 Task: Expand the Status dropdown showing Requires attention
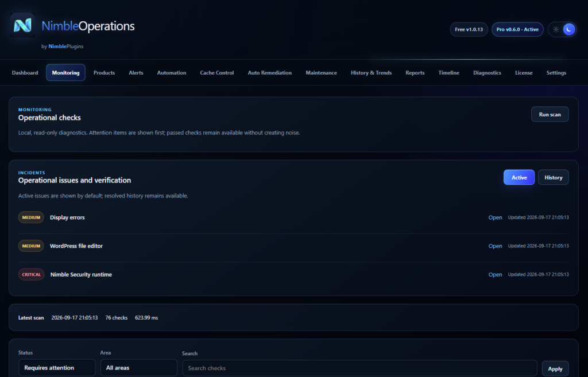tap(57, 368)
